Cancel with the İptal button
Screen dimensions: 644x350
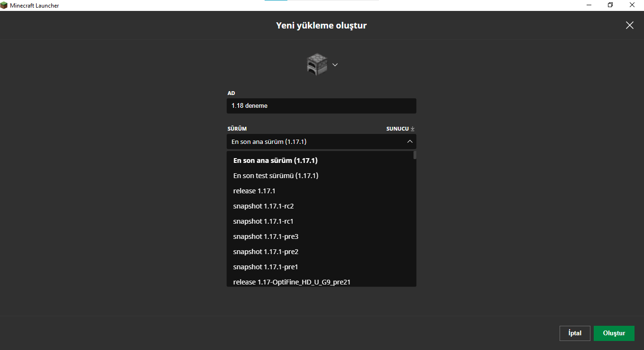click(x=575, y=333)
